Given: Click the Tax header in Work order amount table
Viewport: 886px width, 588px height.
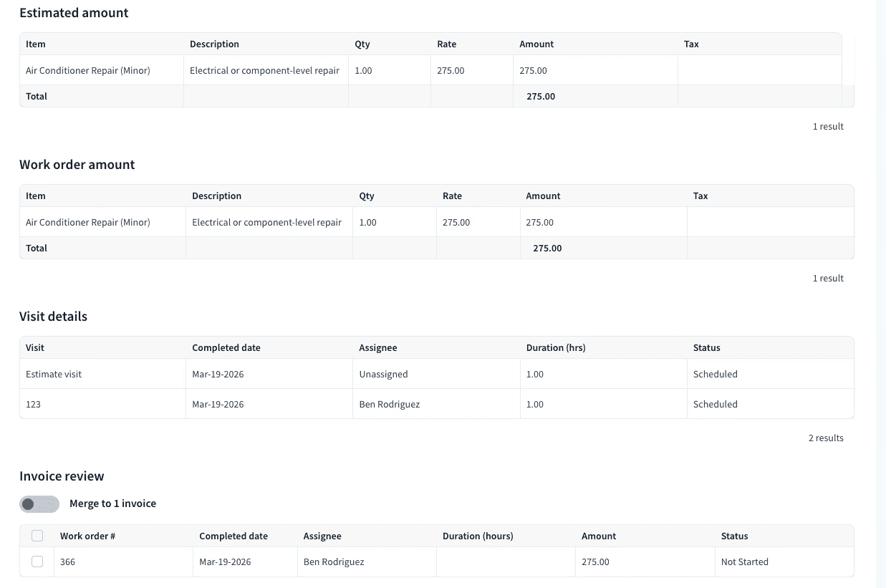Looking at the screenshot, I should pos(700,196).
